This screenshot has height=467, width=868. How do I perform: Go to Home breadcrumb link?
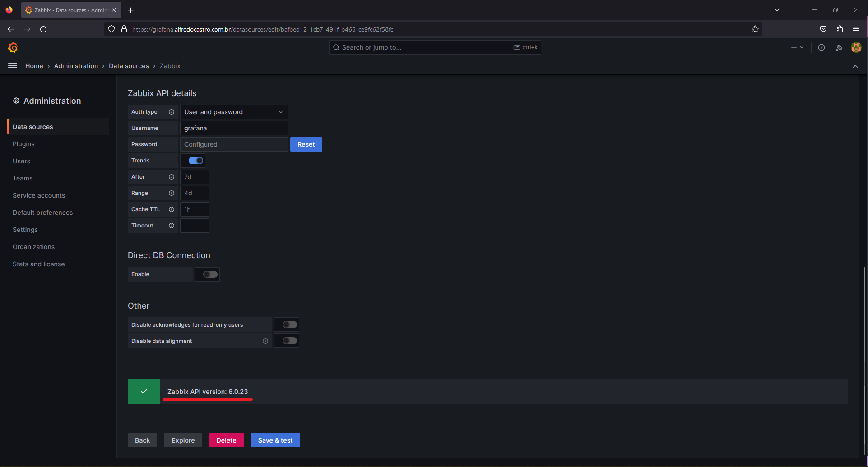click(34, 66)
